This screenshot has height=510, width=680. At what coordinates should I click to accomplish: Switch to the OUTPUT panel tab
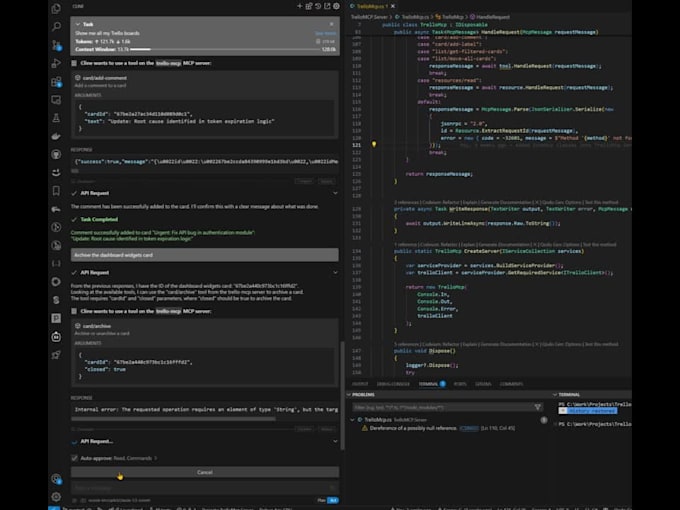(360, 384)
